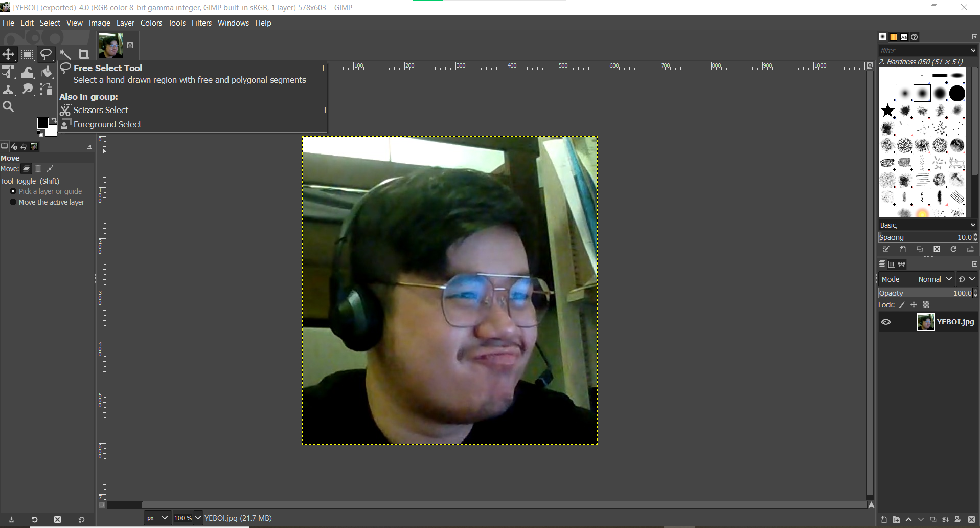This screenshot has width=980, height=528.
Task: Click the foreground color black swatch
Action: coord(43,123)
